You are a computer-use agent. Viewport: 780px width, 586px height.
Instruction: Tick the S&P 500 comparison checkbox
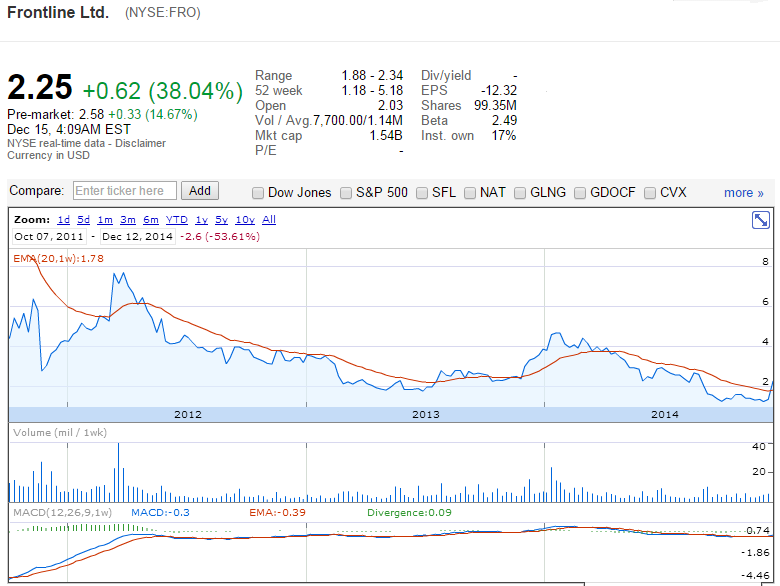coord(346,193)
